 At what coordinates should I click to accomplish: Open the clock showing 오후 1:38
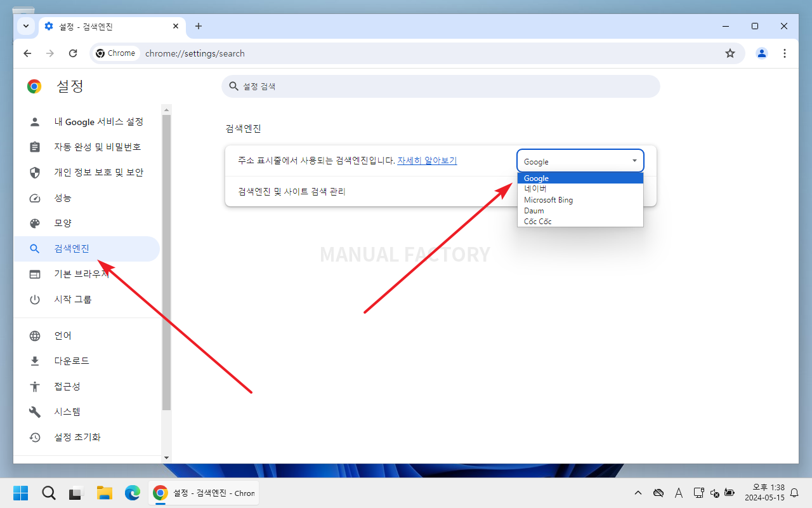coord(764,493)
